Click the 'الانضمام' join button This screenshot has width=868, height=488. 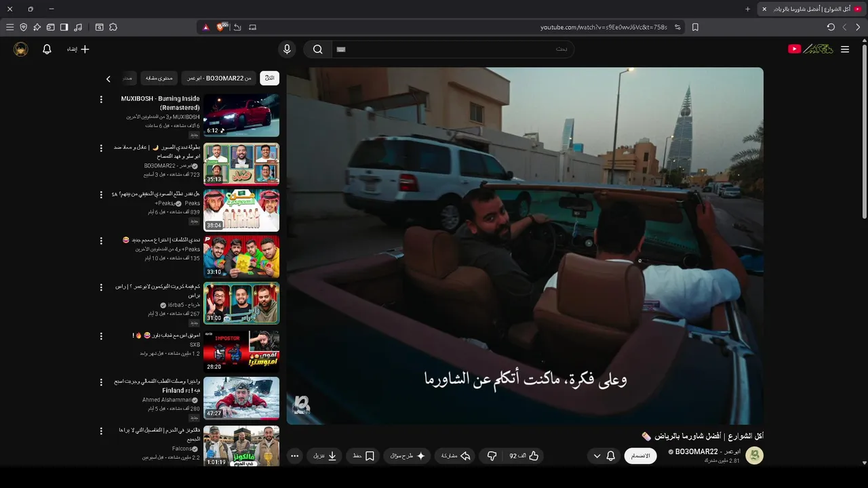coord(641,455)
